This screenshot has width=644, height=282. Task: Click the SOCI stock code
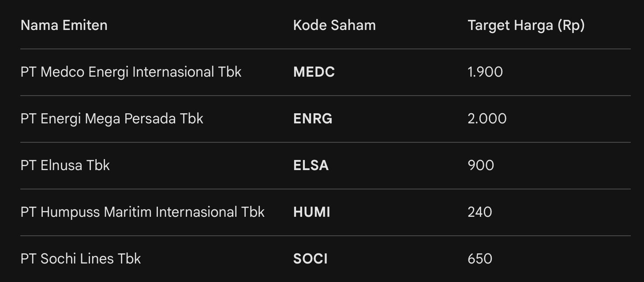(310, 259)
